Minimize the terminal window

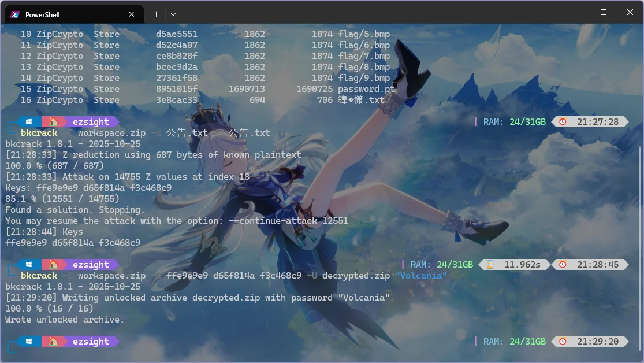click(576, 12)
